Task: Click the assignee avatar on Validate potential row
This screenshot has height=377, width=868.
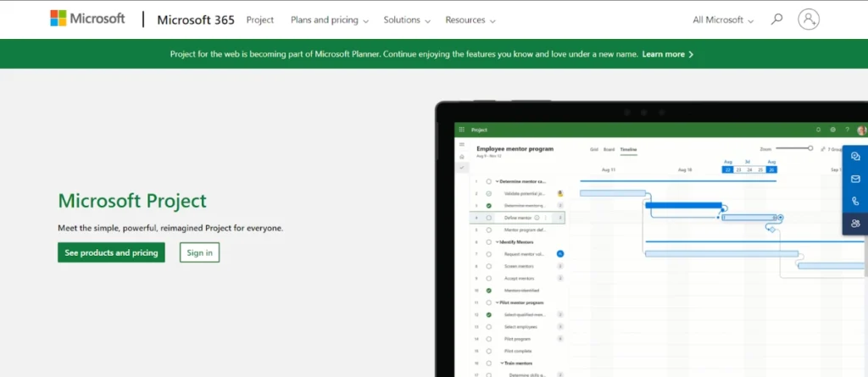Action: coord(560,193)
